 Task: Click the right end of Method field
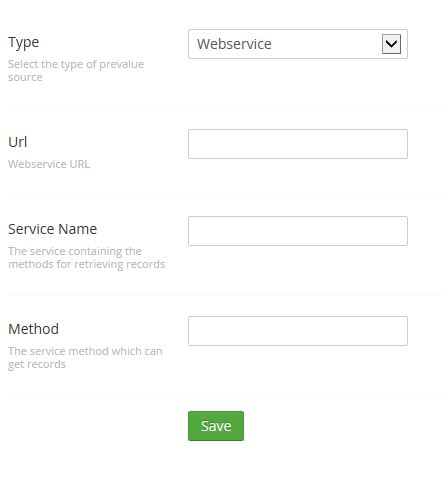click(x=398, y=331)
